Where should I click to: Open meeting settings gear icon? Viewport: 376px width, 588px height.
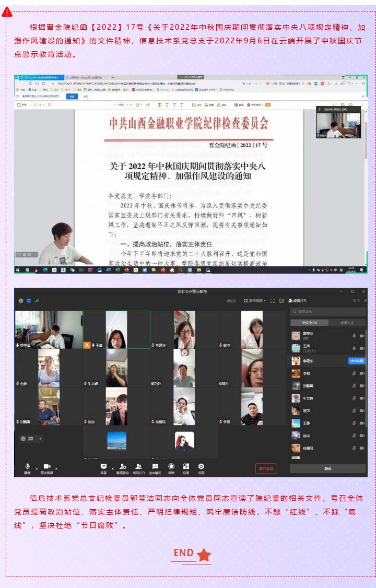201,466
